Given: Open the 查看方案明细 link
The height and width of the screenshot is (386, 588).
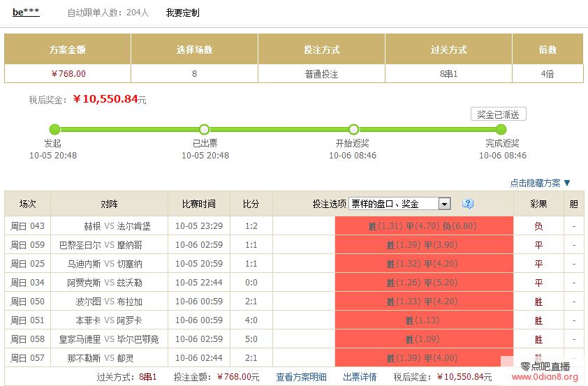Looking at the screenshot, I should coord(301,377).
